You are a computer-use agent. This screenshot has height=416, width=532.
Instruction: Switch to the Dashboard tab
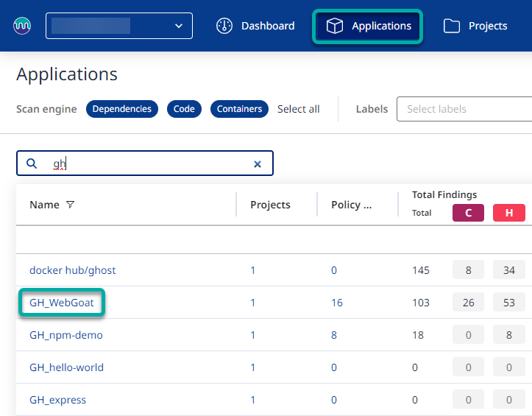click(x=255, y=27)
